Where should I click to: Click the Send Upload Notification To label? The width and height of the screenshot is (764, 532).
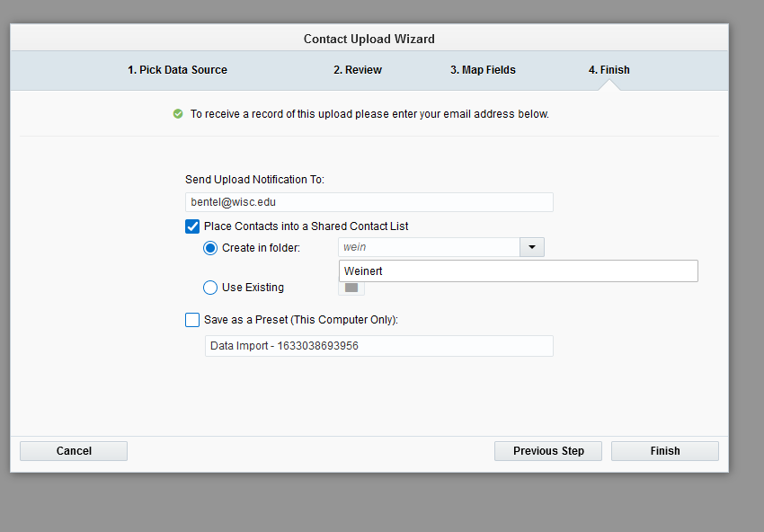click(x=254, y=180)
